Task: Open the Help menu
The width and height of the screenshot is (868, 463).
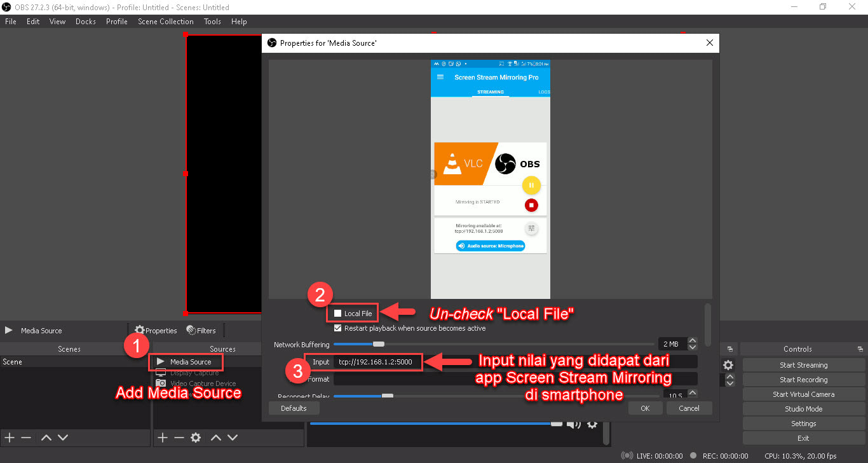Action: coord(239,21)
